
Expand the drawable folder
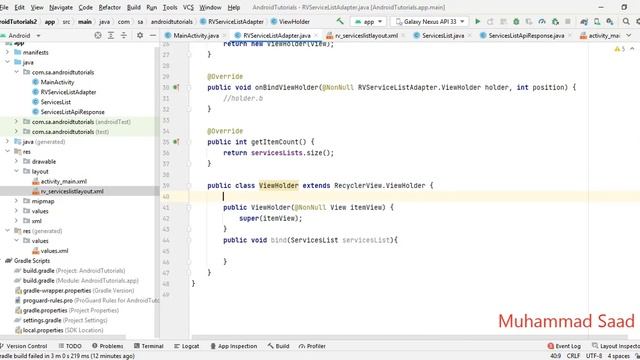coord(16,161)
